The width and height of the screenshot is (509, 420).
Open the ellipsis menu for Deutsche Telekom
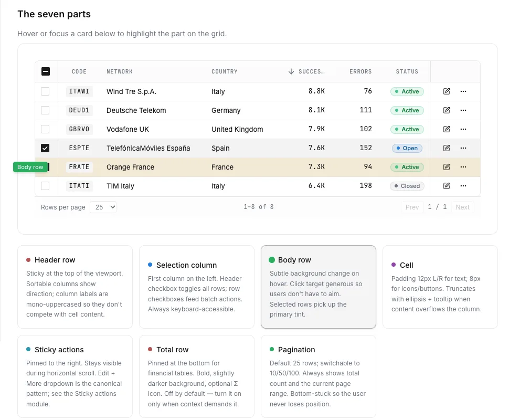[463, 110]
